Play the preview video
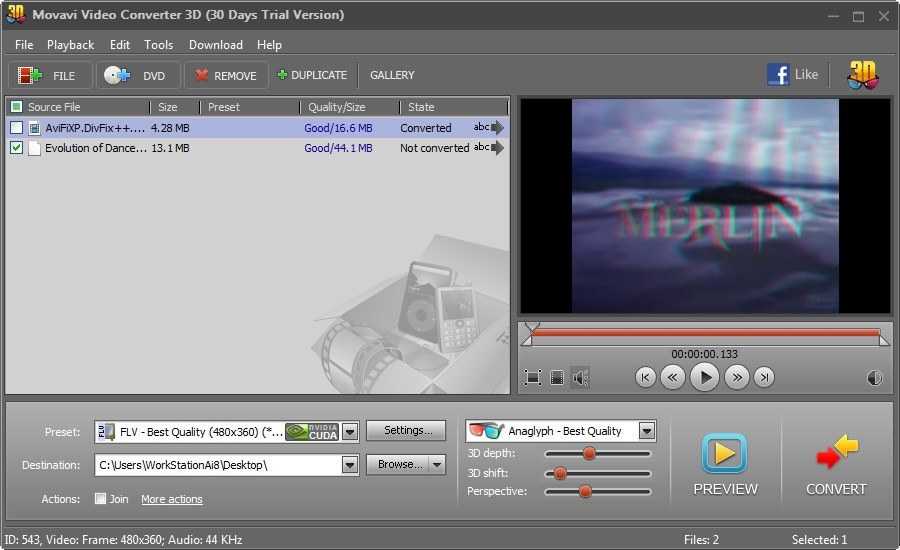The image size is (900, 550). (704, 377)
